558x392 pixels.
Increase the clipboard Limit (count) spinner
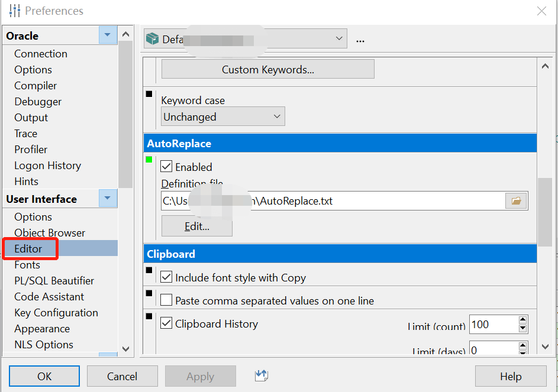[x=522, y=320]
